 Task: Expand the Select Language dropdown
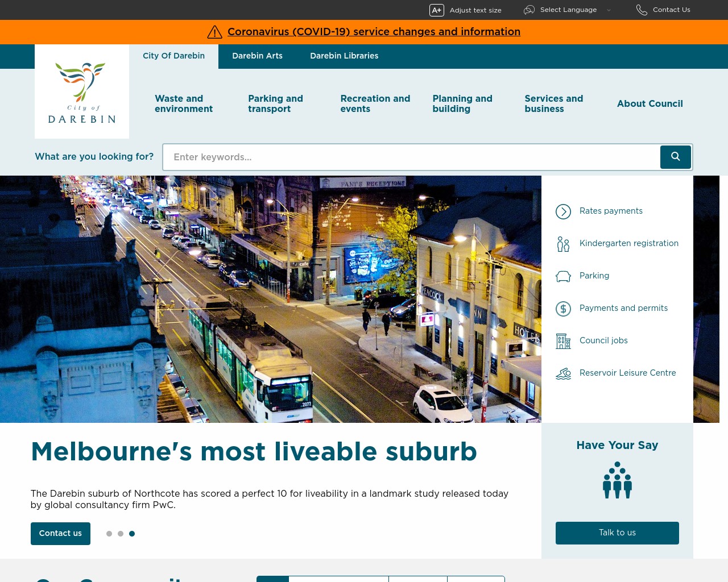click(568, 10)
